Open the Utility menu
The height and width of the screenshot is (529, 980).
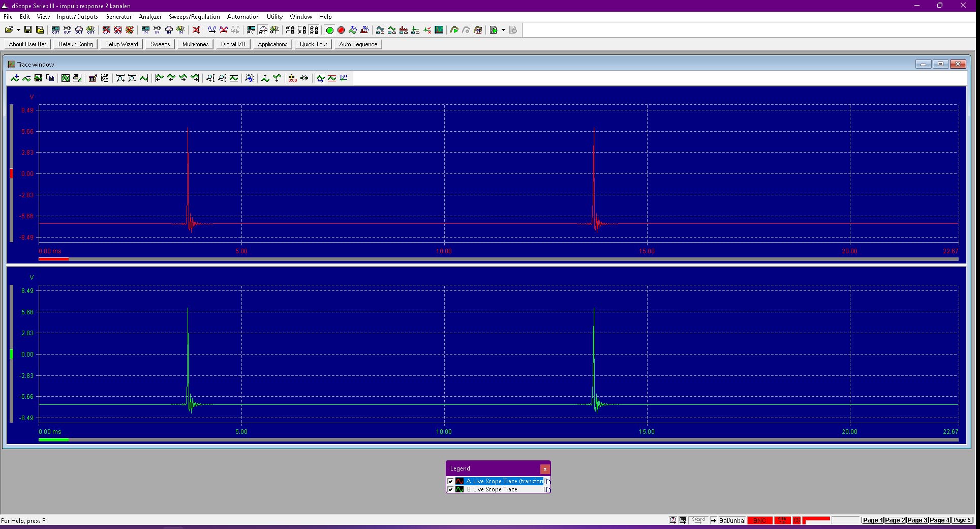click(x=274, y=17)
